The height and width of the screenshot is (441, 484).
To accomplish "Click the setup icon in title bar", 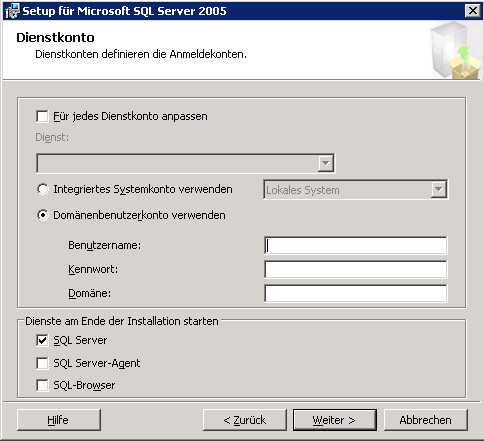I will pyautogui.click(x=12, y=11).
